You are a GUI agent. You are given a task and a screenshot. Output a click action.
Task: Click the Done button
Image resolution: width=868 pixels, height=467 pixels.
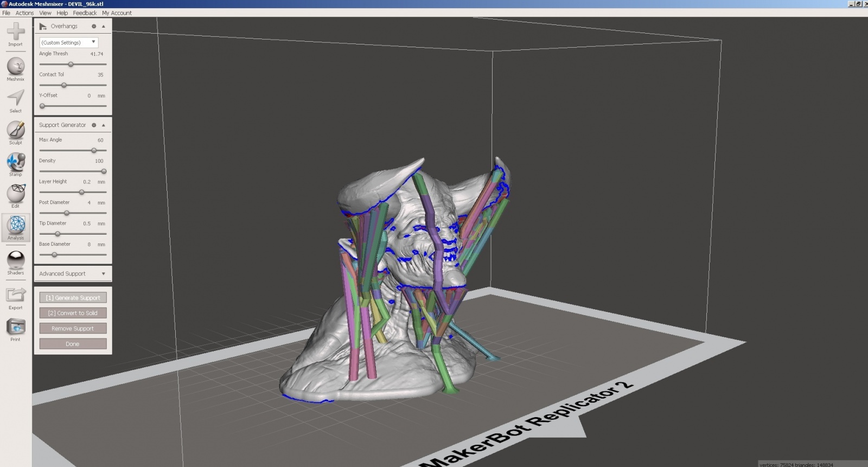[73, 344]
